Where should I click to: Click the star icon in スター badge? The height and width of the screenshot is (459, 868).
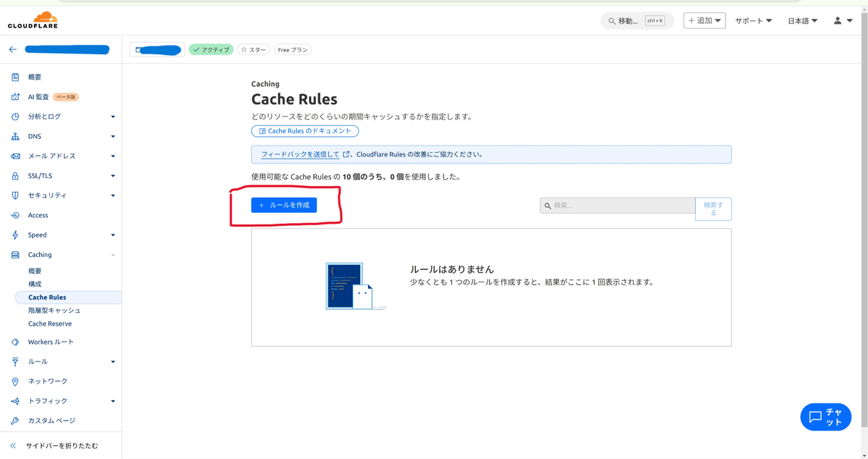244,50
